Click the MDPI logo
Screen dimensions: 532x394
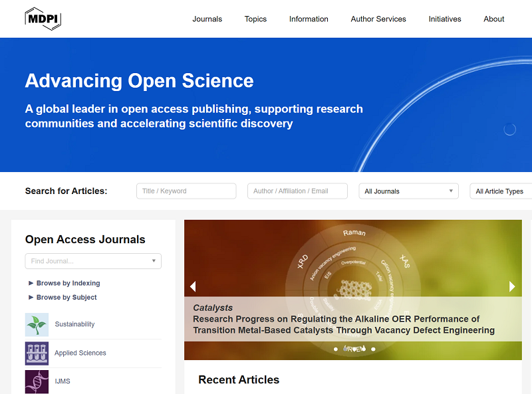pos(43,19)
